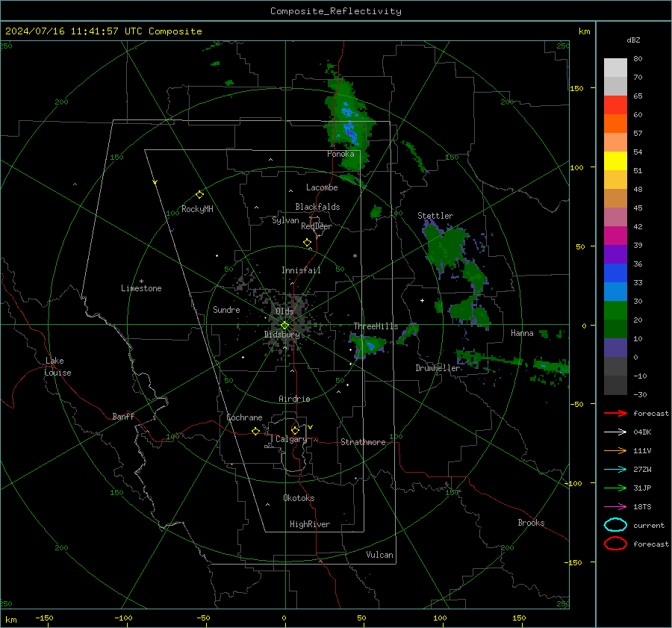Click the Sylvan label
This screenshot has width=672, height=628.
285,220
